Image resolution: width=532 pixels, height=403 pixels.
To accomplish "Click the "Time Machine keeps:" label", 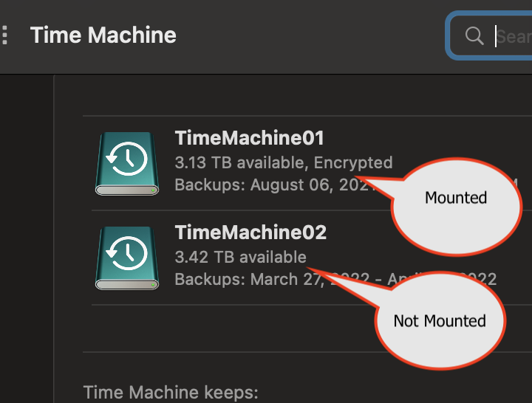I will 171,393.
